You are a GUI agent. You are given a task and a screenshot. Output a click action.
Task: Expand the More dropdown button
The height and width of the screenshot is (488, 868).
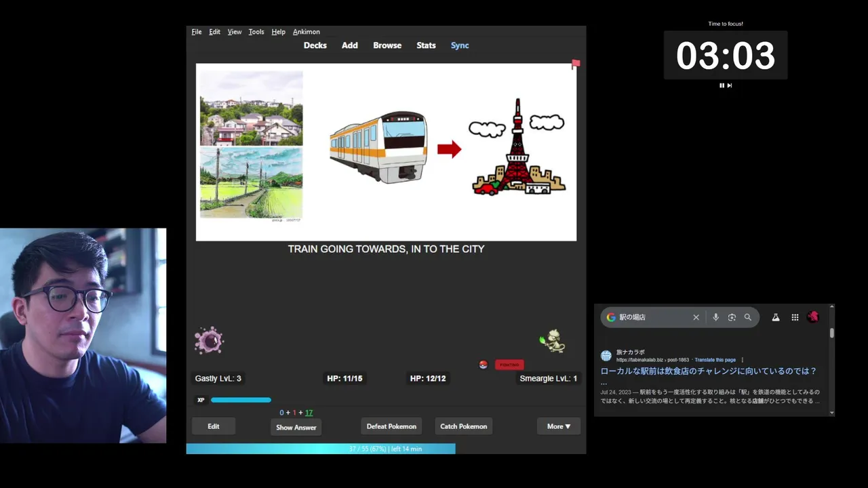coord(559,426)
